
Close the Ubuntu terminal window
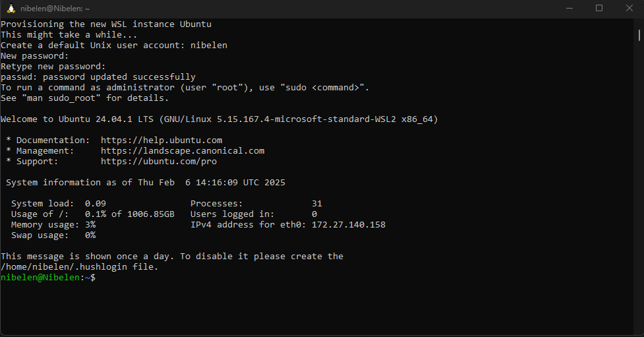pyautogui.click(x=629, y=8)
